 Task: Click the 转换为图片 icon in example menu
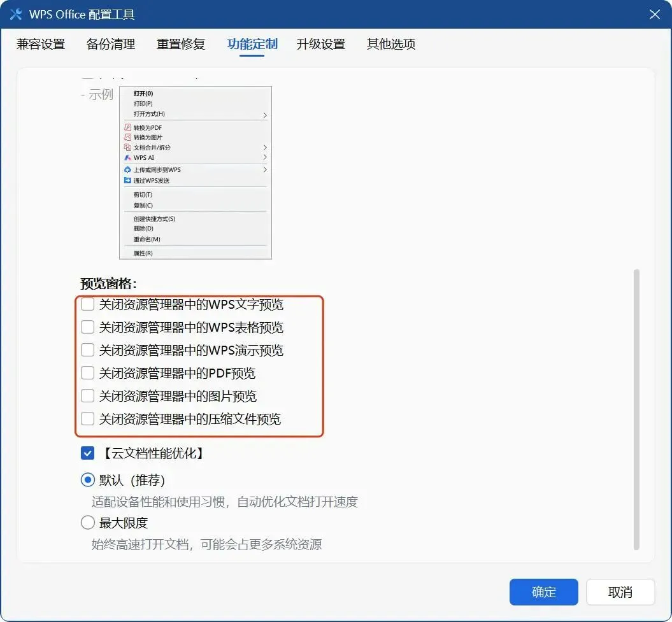pyautogui.click(x=127, y=137)
